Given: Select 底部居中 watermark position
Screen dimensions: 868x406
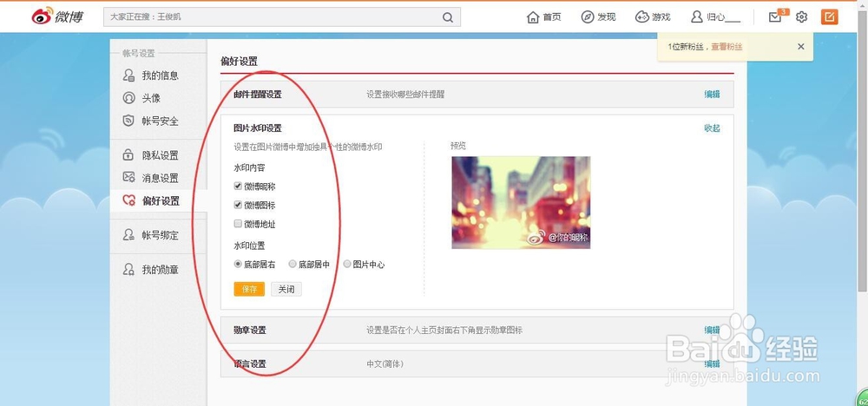Looking at the screenshot, I should 293,265.
